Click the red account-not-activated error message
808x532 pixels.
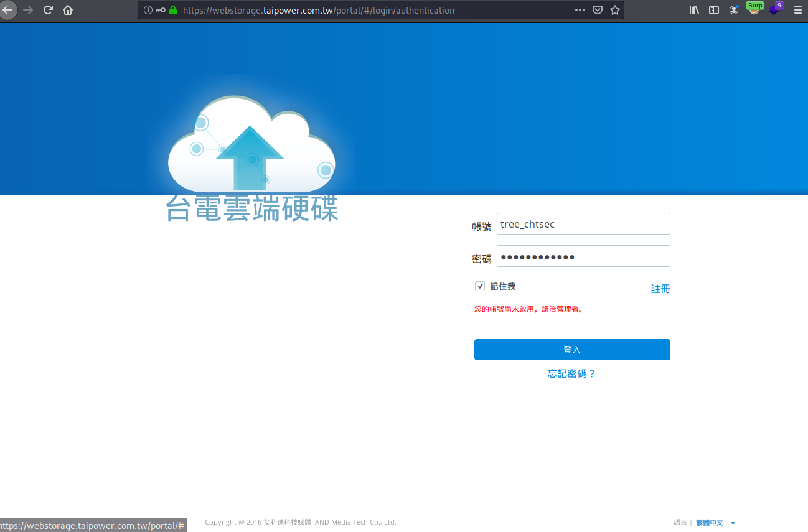528,309
